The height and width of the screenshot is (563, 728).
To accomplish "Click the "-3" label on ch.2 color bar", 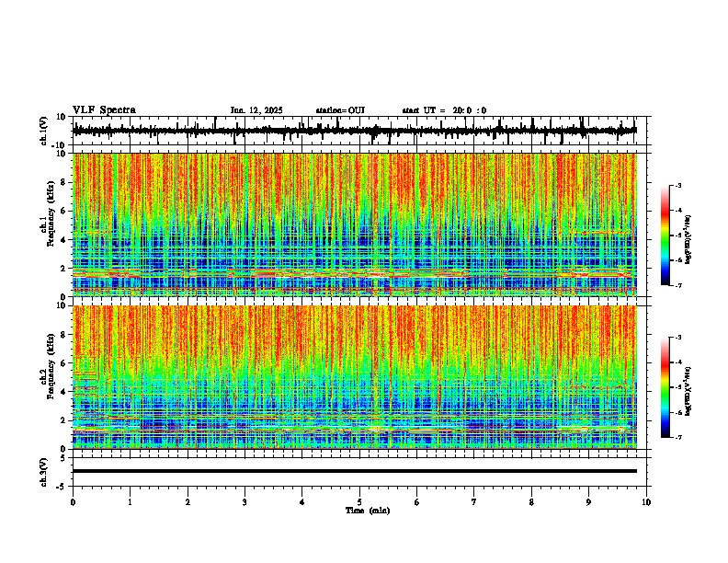I will pos(677,338).
